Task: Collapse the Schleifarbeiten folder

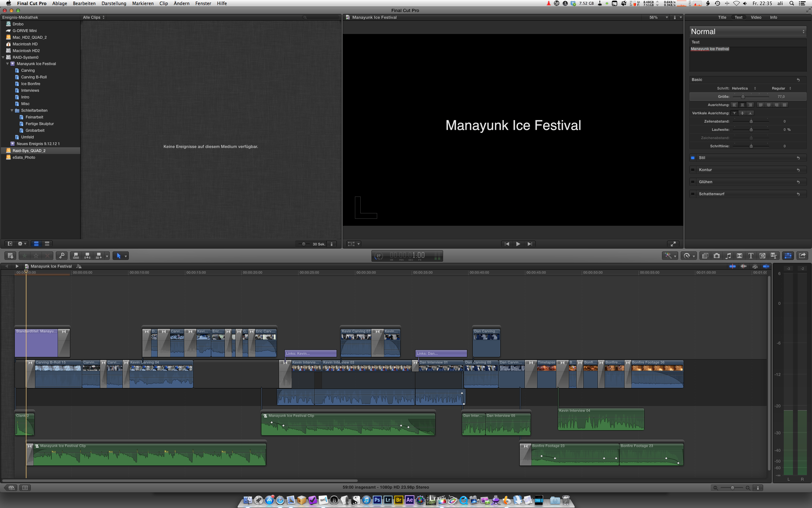Action: pos(12,110)
